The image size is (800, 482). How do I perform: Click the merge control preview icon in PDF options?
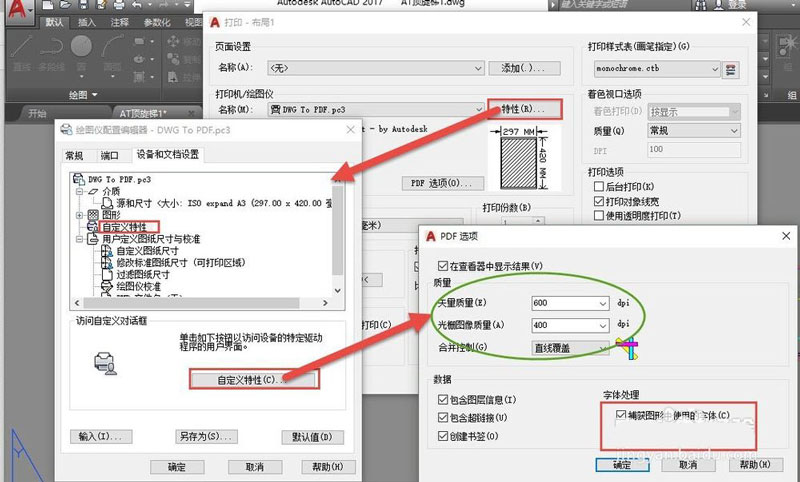[627, 348]
